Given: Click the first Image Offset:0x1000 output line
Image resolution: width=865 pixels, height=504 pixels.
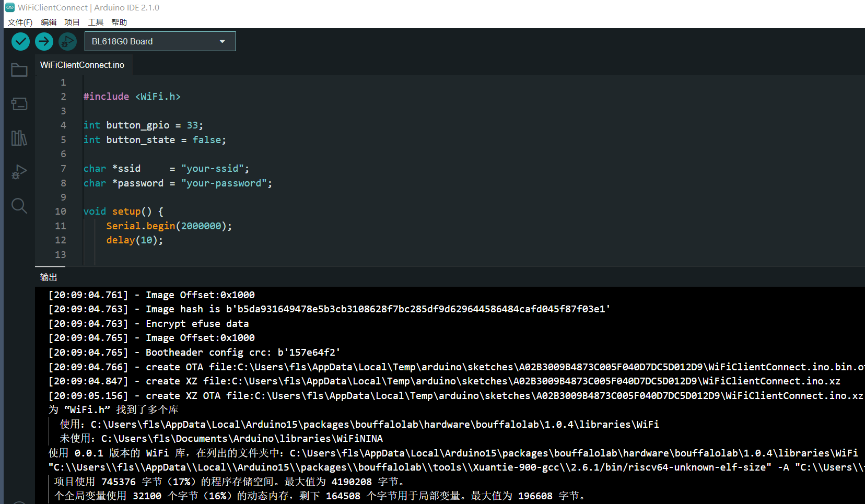Looking at the screenshot, I should pyautogui.click(x=151, y=295).
